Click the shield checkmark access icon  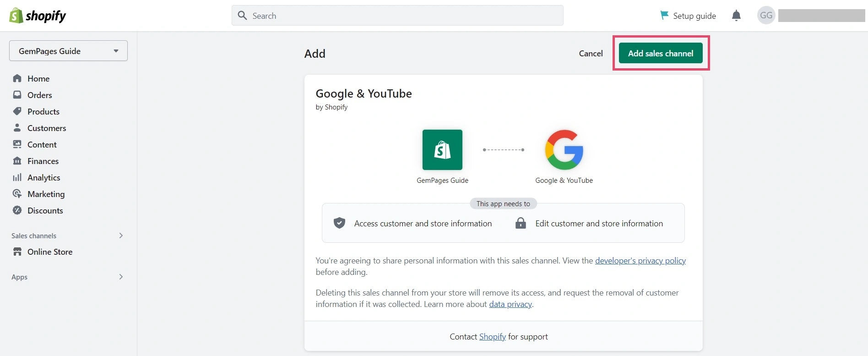339,223
